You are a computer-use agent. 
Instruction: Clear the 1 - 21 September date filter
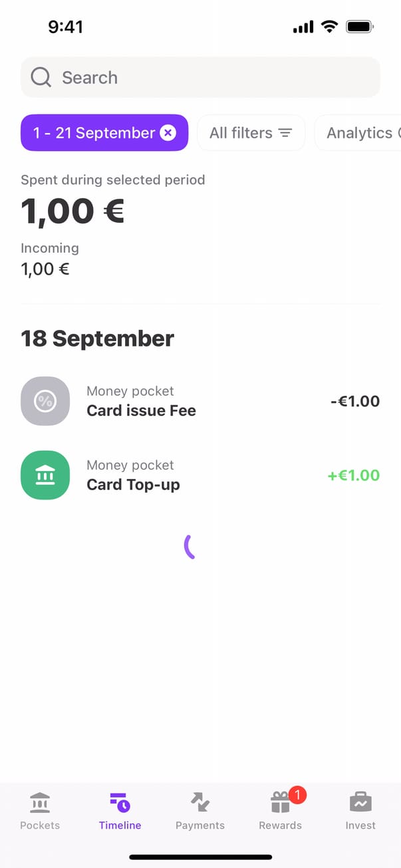point(168,133)
